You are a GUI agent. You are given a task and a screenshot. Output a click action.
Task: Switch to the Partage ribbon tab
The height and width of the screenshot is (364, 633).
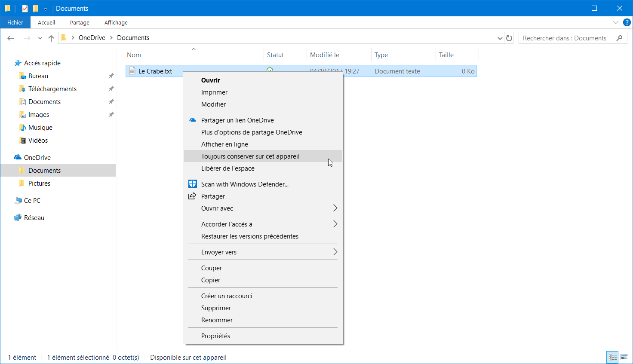pos(80,22)
